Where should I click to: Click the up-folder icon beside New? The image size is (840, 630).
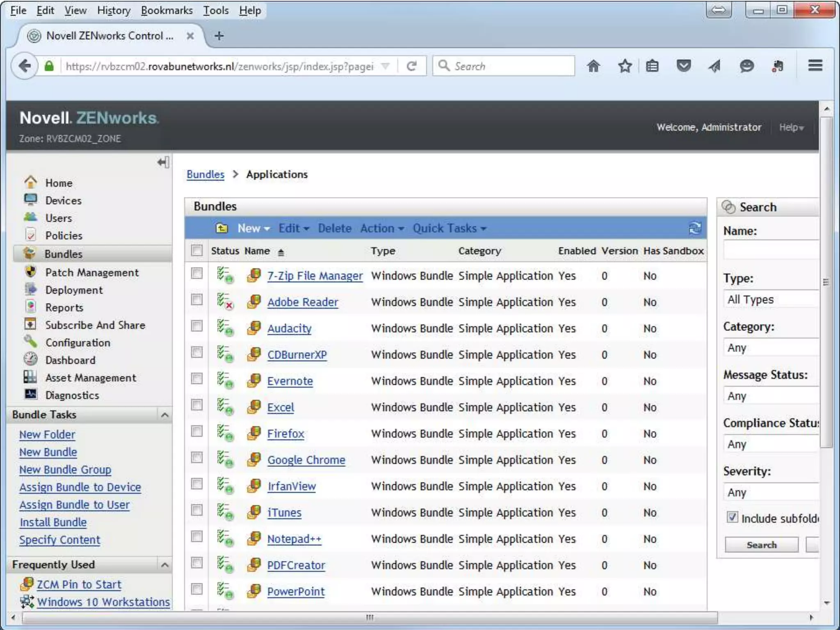[x=221, y=228]
